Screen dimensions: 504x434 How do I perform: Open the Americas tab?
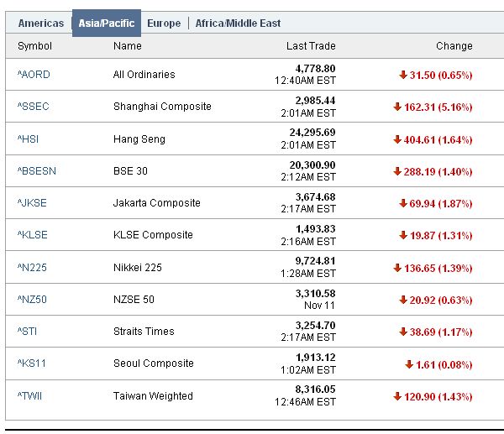click(40, 24)
